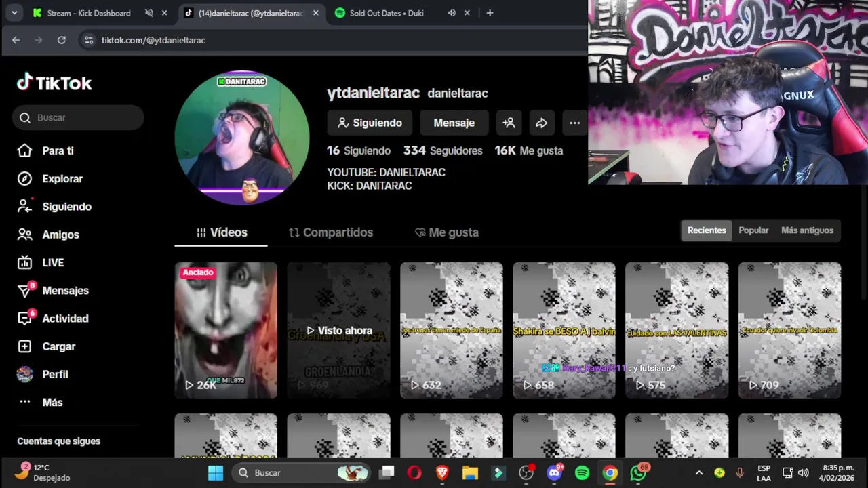Open the volume speaker tray icon
Image resolution: width=868 pixels, height=488 pixels.
click(x=804, y=472)
